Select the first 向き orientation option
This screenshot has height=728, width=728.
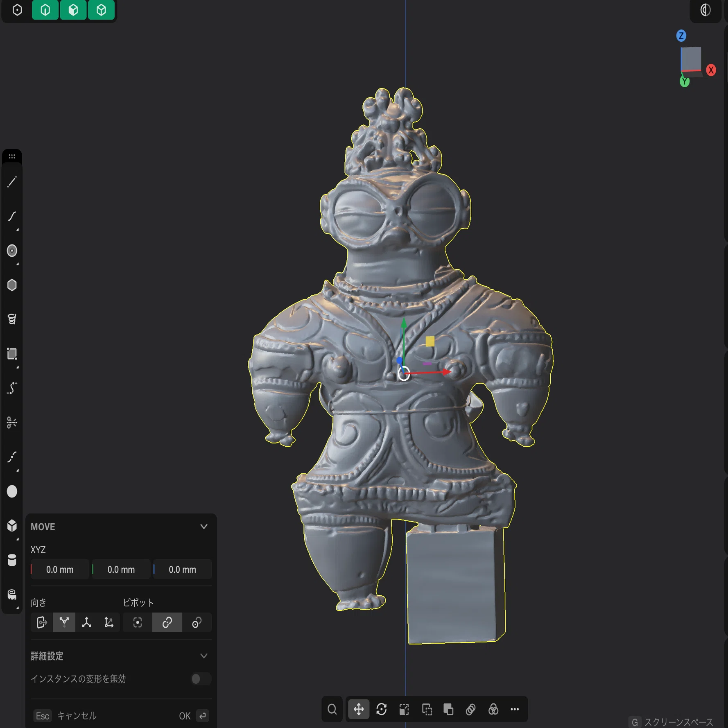pos(42,622)
